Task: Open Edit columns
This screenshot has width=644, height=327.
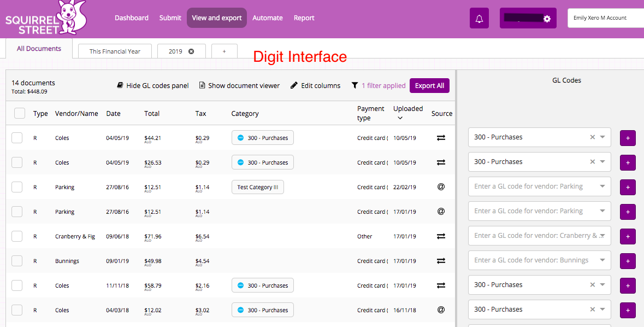Action: tap(315, 85)
